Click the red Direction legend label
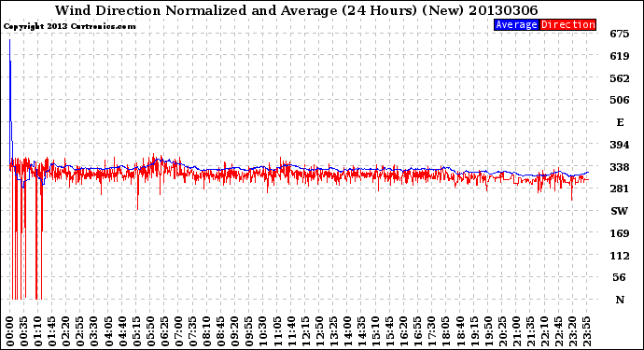The height and width of the screenshot is (350, 644). 567,24
